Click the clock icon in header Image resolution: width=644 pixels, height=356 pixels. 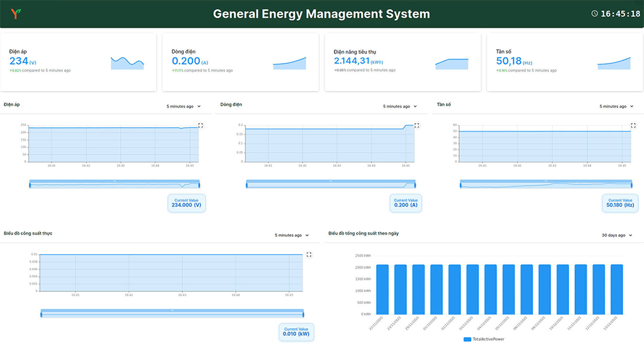[x=594, y=14]
